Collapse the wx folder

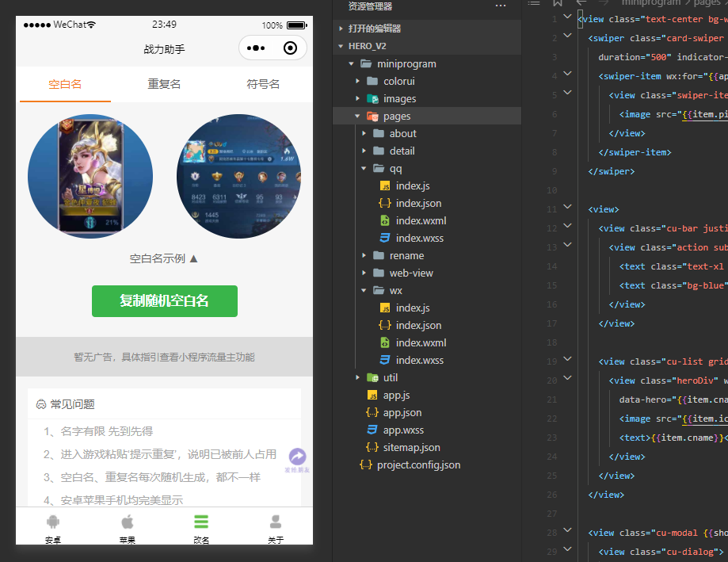click(364, 290)
